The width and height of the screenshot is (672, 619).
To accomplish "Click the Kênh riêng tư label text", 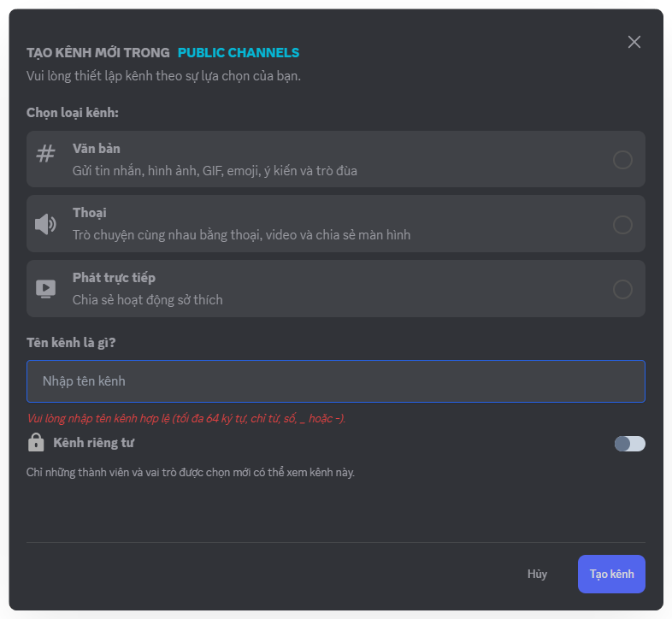I will 94,443.
